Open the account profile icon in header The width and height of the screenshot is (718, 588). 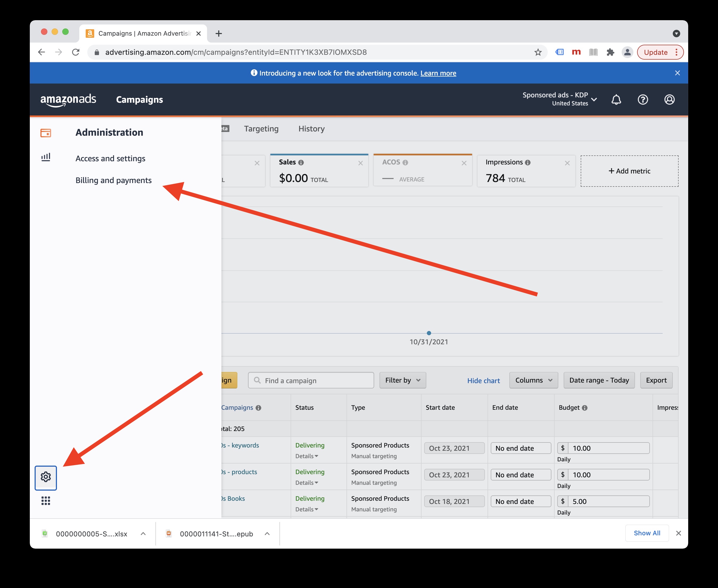[x=670, y=100]
